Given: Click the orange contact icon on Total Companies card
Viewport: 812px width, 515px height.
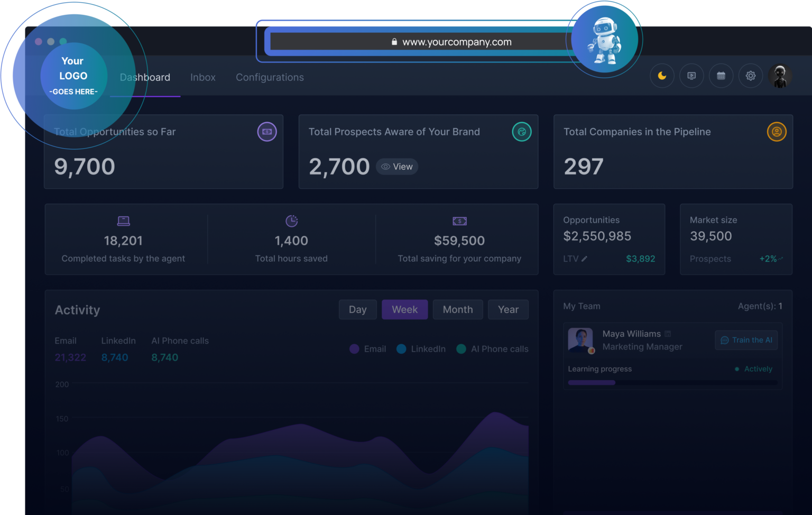Looking at the screenshot, I should (777, 131).
